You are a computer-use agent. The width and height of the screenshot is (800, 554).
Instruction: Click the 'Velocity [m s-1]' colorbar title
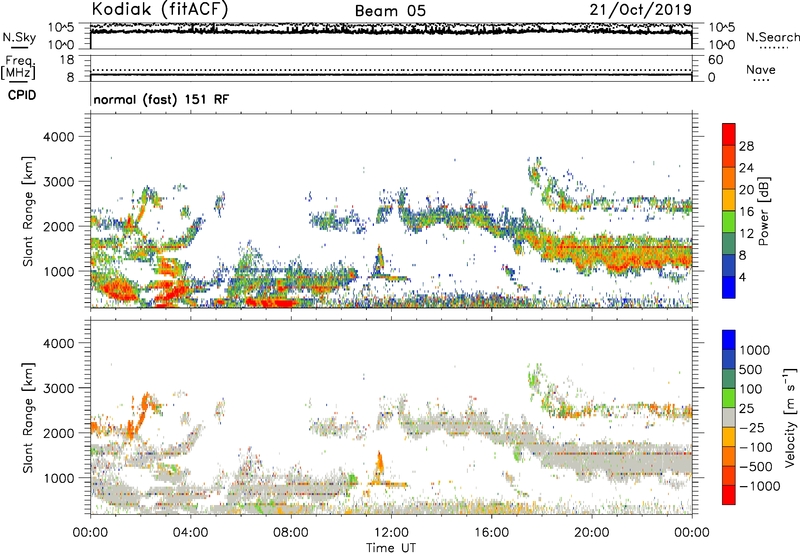pyautogui.click(x=790, y=417)
